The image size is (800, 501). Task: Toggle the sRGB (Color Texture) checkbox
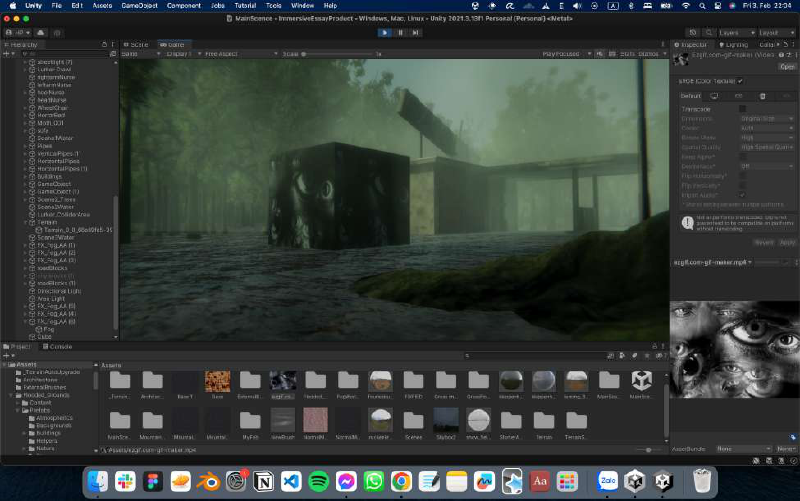pyautogui.click(x=741, y=80)
